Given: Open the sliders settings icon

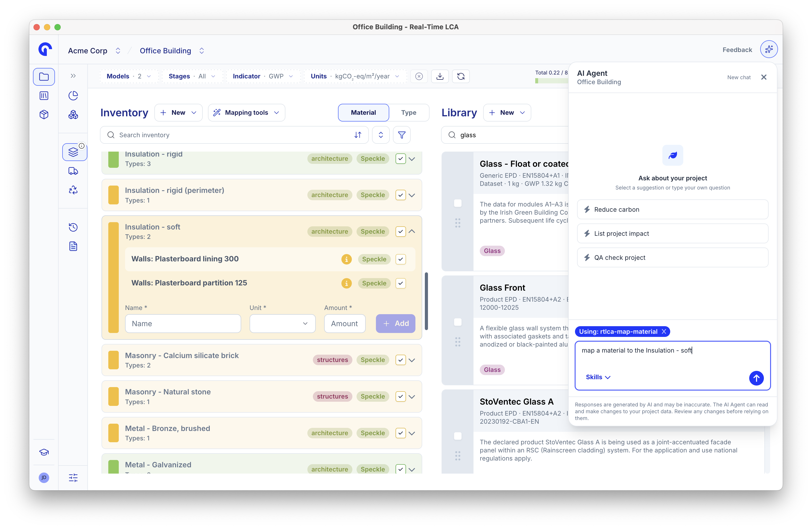Looking at the screenshot, I should click(x=73, y=478).
